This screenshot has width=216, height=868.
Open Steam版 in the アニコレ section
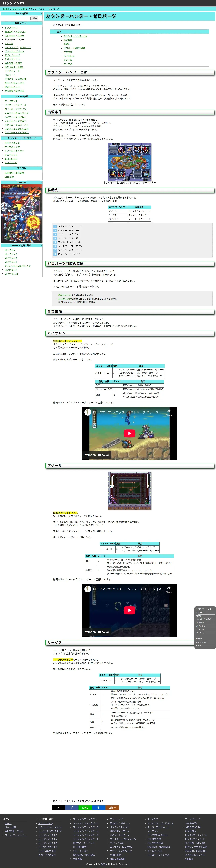click(x=9, y=177)
